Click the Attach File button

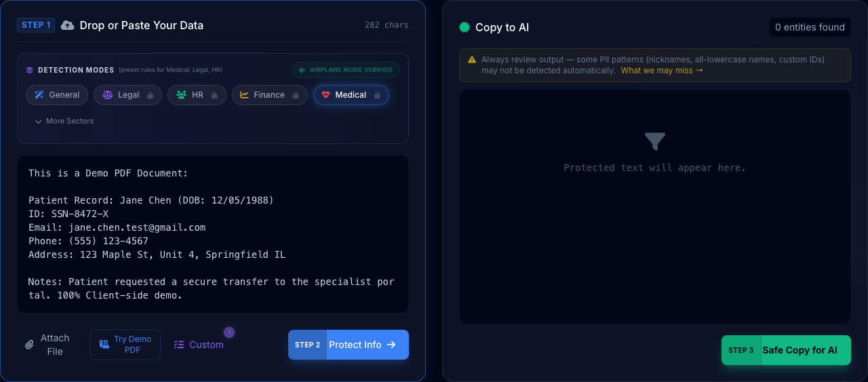[47, 345]
